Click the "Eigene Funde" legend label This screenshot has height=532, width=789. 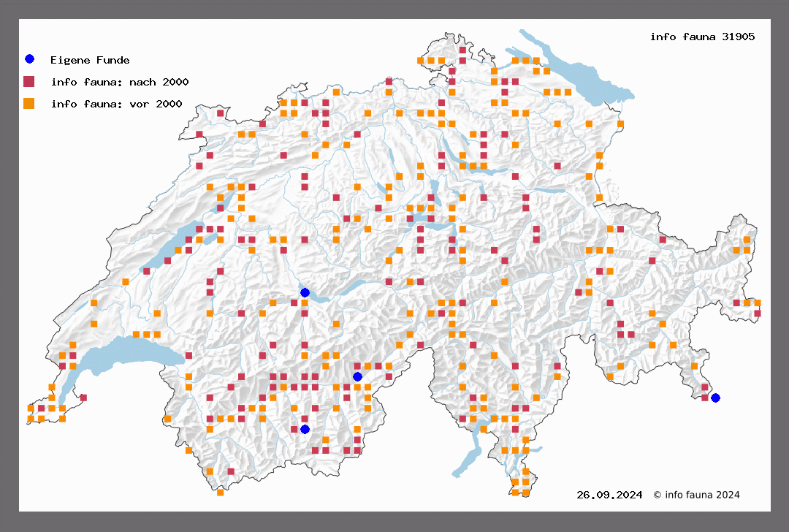pos(90,60)
